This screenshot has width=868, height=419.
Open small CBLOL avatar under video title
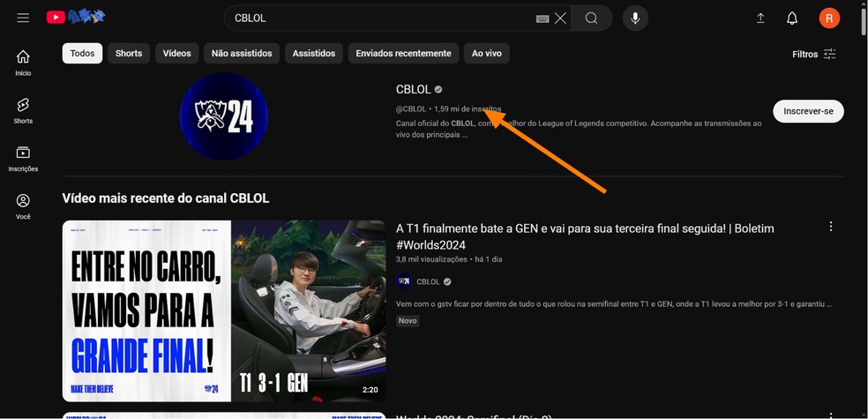[404, 281]
